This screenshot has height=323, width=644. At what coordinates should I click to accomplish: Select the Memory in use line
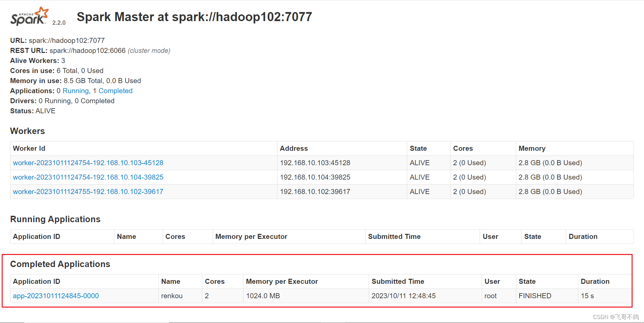pyautogui.click(x=75, y=81)
